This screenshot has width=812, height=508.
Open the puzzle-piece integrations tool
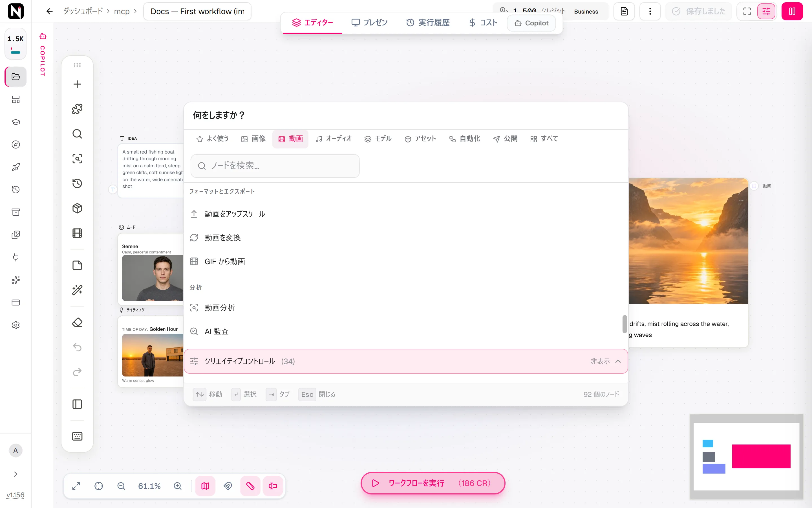[77, 109]
